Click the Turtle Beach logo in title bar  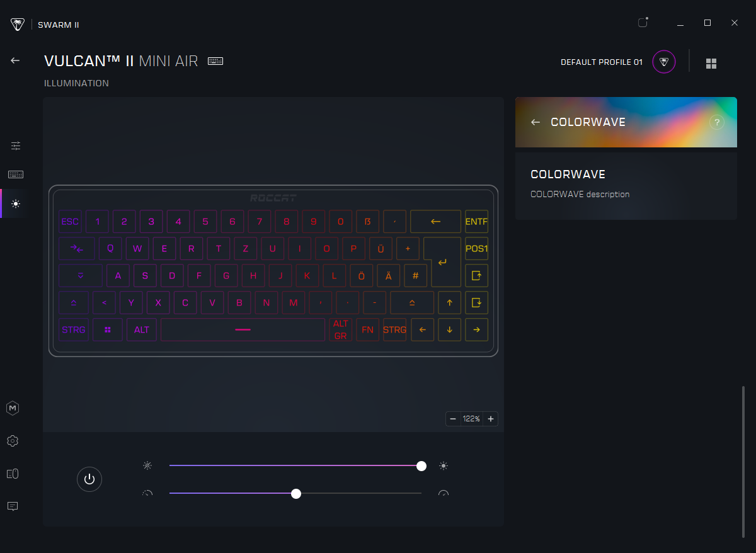(18, 25)
